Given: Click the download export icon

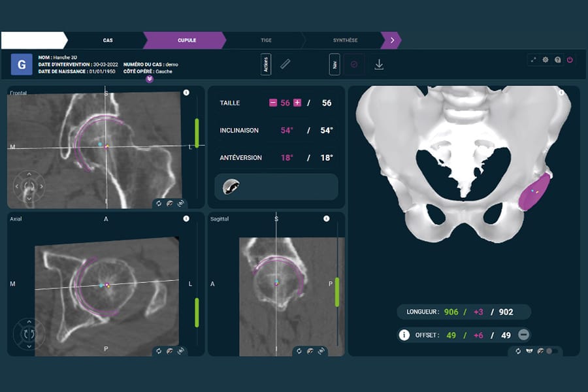Looking at the screenshot, I should coord(379,64).
